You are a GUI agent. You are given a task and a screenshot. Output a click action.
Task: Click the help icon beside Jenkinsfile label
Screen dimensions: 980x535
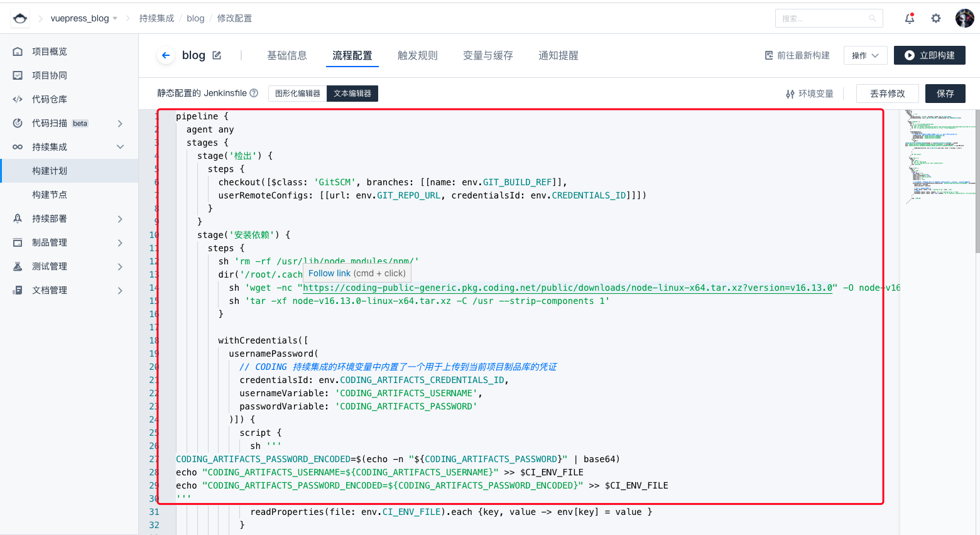(x=254, y=93)
